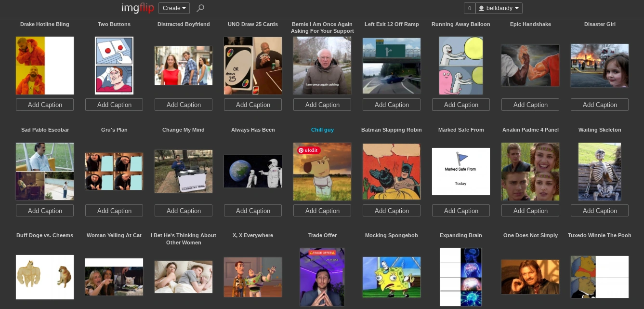Add Caption to Epic Handshake

(x=530, y=105)
